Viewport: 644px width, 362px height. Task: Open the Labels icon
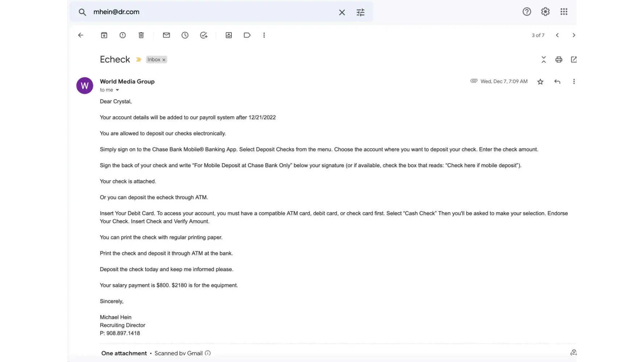[247, 35]
